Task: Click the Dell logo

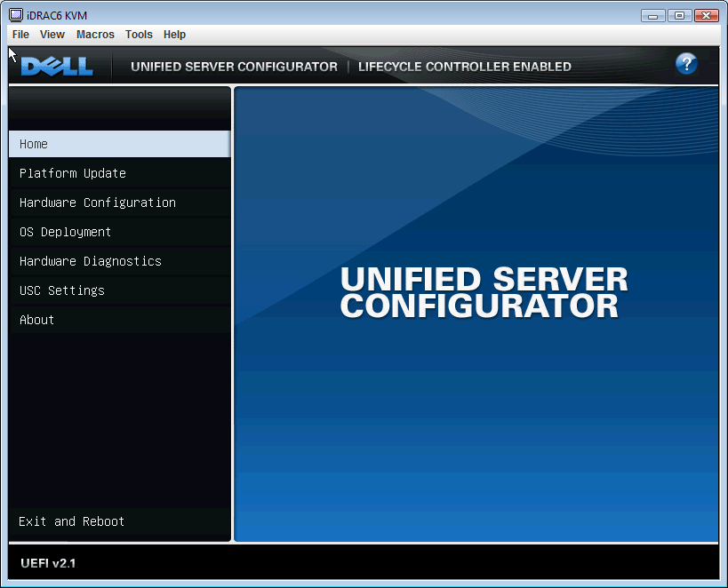Action: 57,67
